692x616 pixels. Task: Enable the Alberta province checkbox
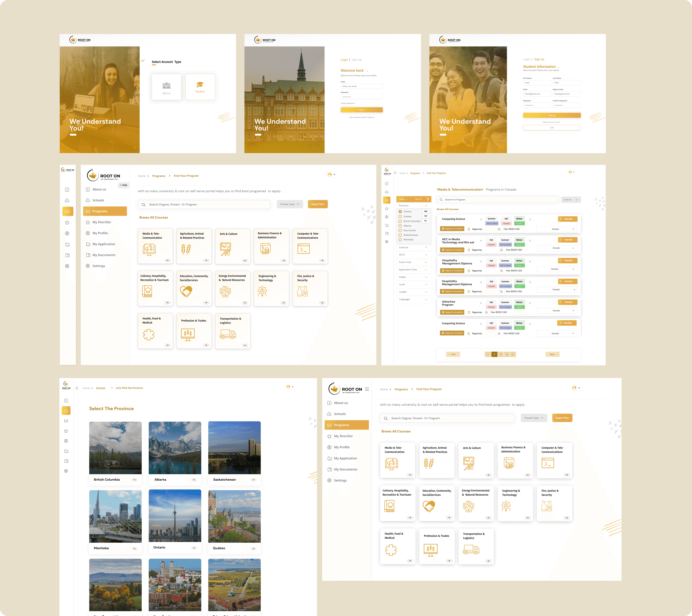point(400,226)
